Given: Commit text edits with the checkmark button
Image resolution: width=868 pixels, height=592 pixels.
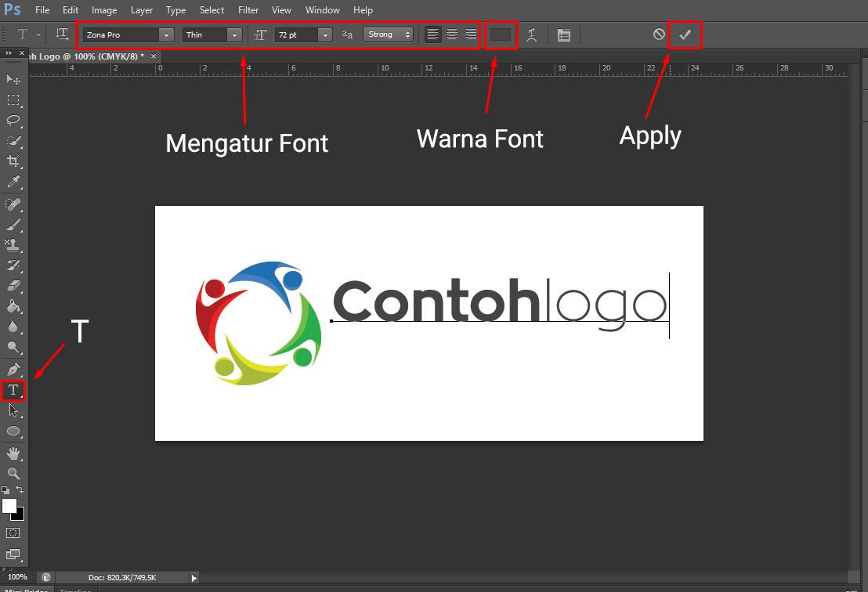Looking at the screenshot, I should pyautogui.click(x=685, y=34).
